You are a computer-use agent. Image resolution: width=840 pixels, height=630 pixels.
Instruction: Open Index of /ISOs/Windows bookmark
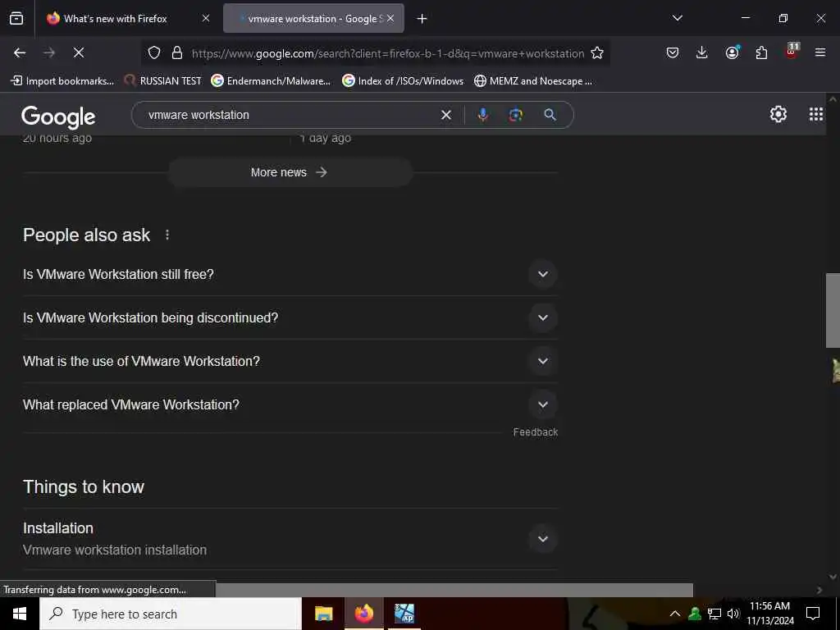point(403,81)
